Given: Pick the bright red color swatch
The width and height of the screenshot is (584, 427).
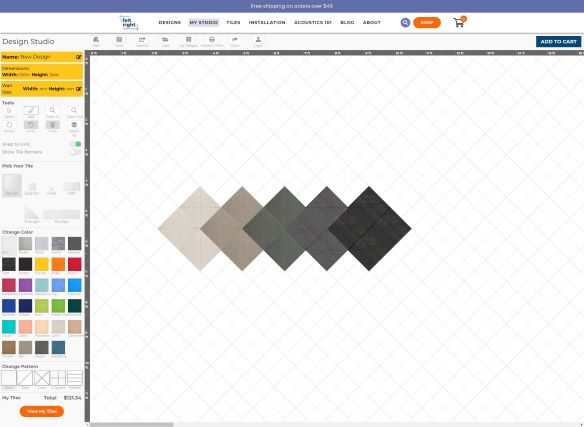Looking at the screenshot, I should pyautogui.click(x=74, y=264).
